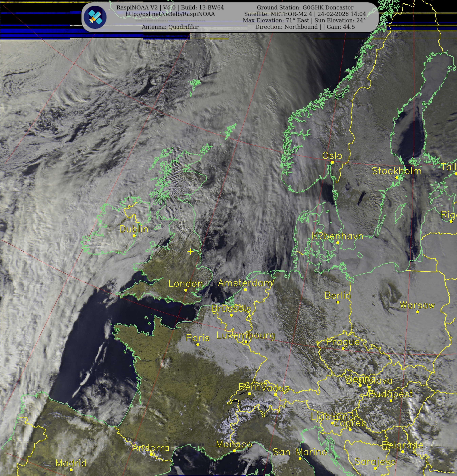457x476 pixels.
Task: Click the Madrid city dot marker
Action: (71, 470)
